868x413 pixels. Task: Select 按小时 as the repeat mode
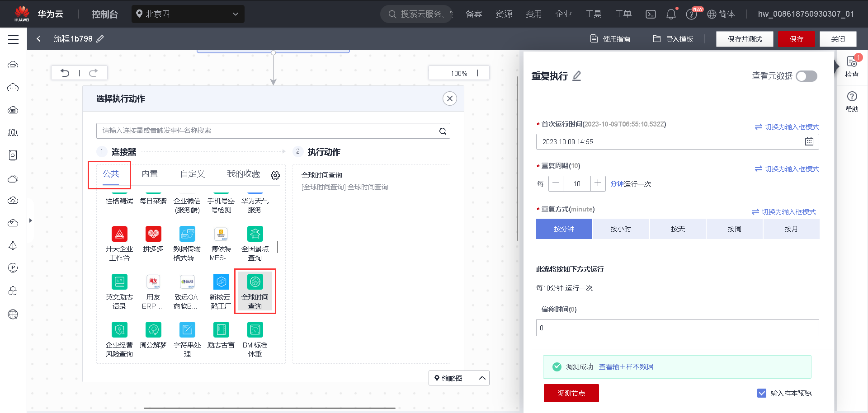tap(621, 229)
